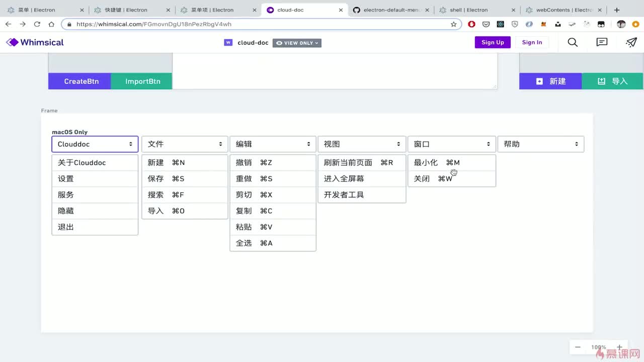
Task: Click the macOS Only label
Action: tap(69, 132)
